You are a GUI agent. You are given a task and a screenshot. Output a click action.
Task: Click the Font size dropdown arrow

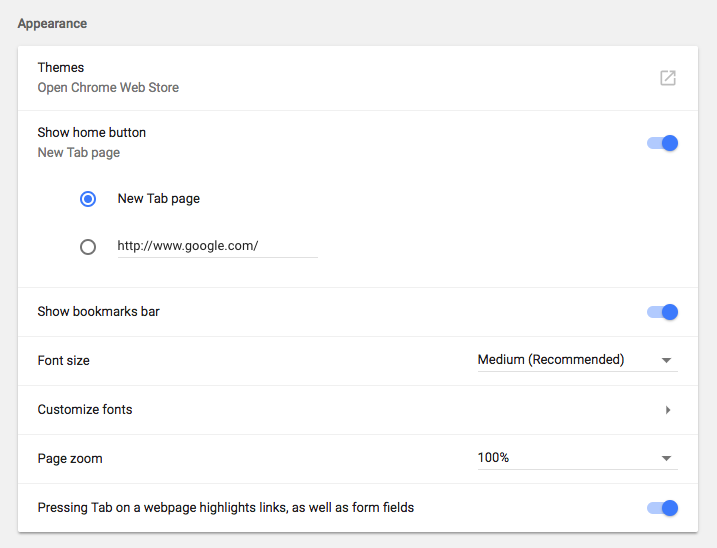click(x=666, y=360)
